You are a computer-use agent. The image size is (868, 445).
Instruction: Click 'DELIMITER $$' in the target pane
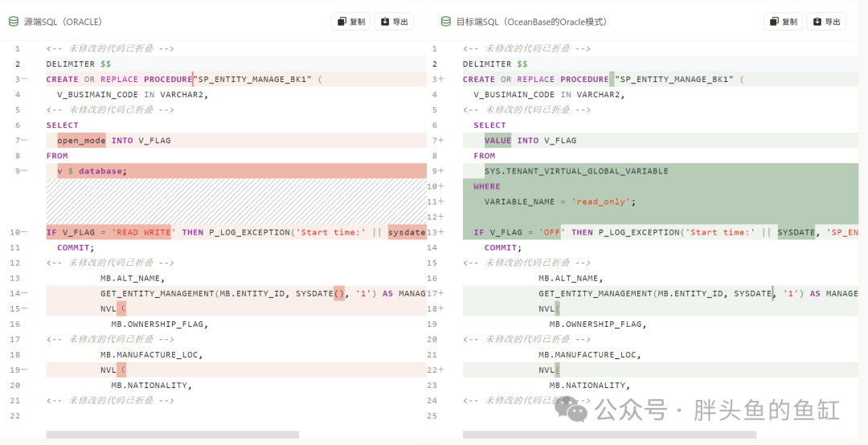pos(495,64)
